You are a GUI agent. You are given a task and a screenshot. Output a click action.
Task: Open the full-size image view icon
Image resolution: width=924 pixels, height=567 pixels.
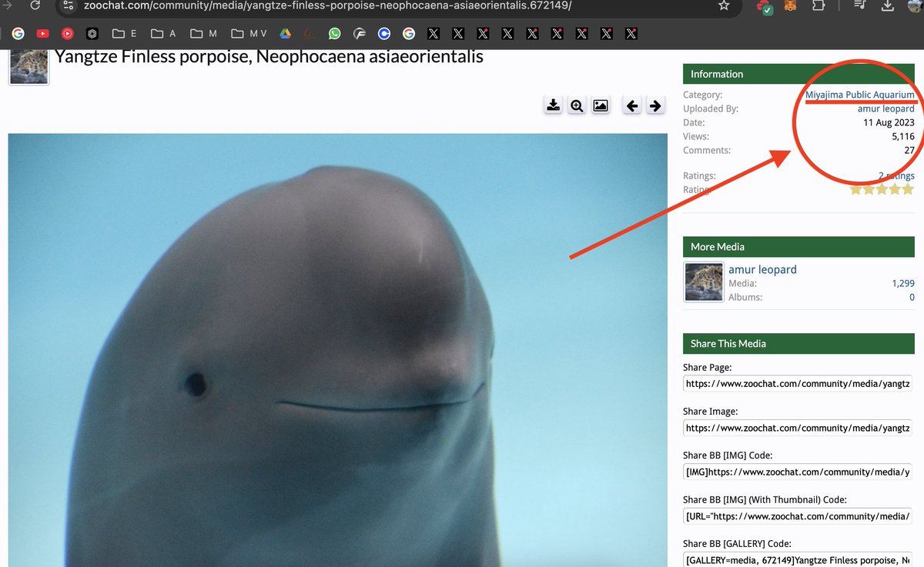click(601, 105)
